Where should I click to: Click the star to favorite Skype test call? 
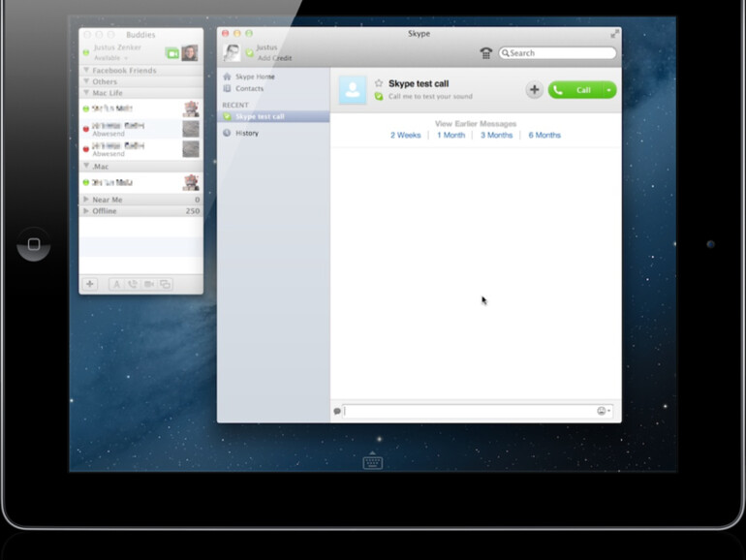point(379,83)
